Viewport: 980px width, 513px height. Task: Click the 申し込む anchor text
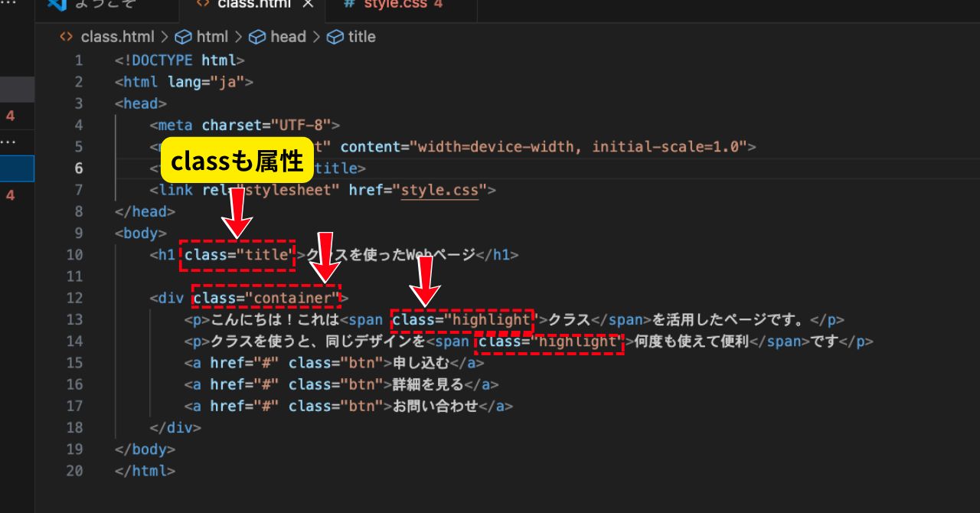point(420,363)
